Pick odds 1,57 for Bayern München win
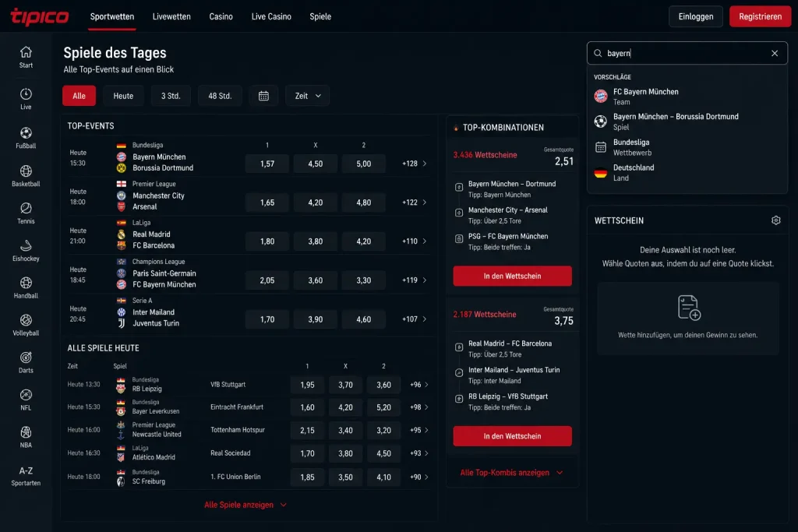Screen dimensions: 798x532 (x=267, y=164)
